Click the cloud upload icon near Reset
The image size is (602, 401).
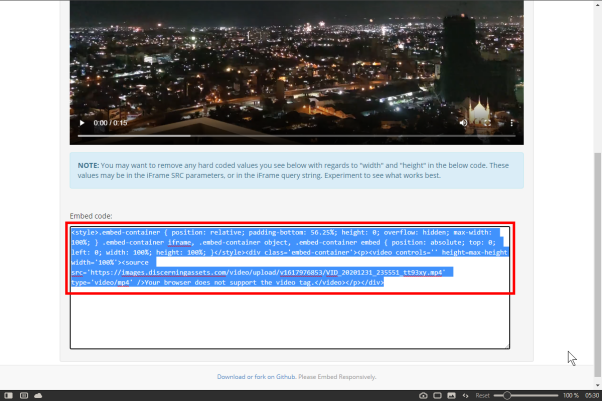click(x=423, y=395)
